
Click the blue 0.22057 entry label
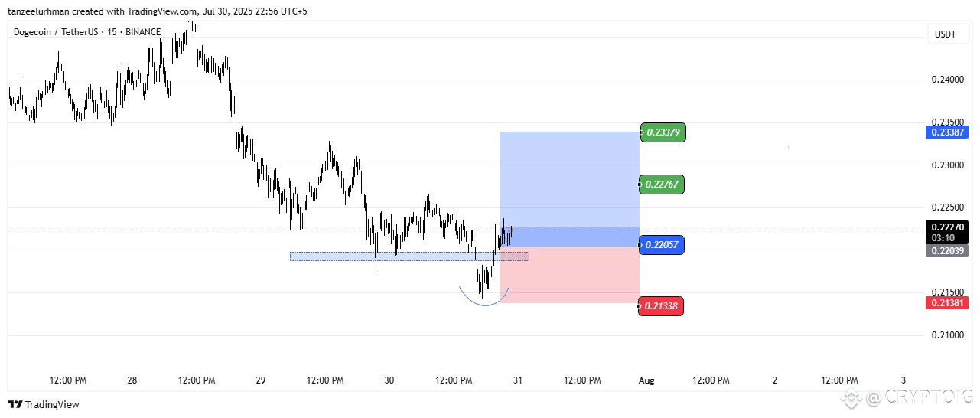click(663, 245)
